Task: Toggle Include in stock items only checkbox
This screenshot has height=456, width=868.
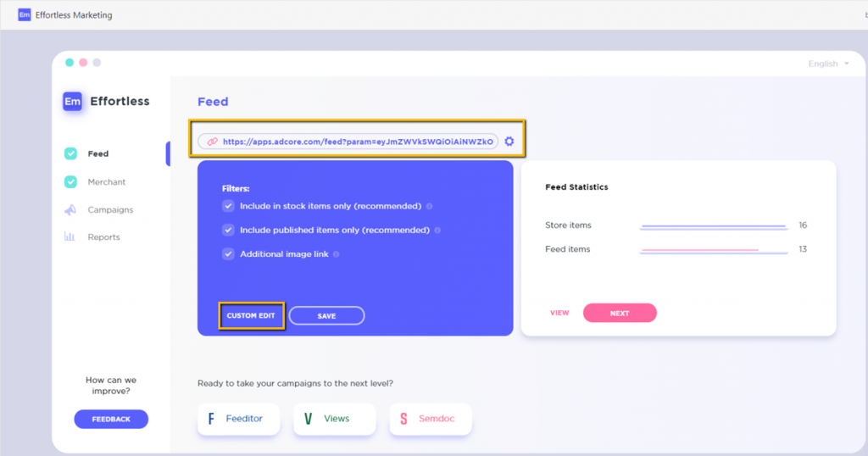Action: pos(228,206)
